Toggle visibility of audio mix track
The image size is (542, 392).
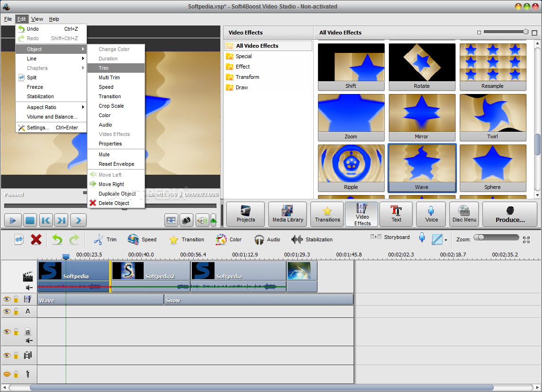(7, 355)
